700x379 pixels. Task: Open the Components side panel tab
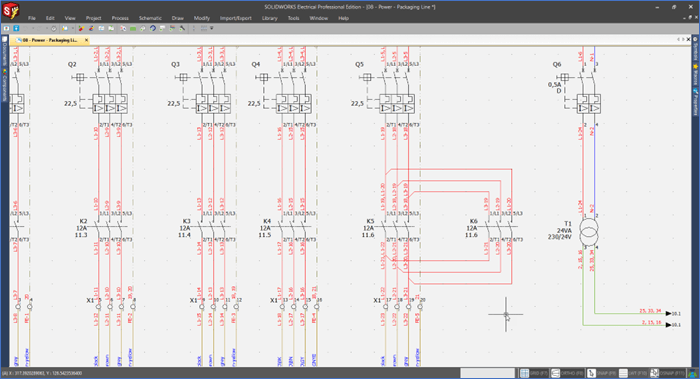tap(4, 85)
